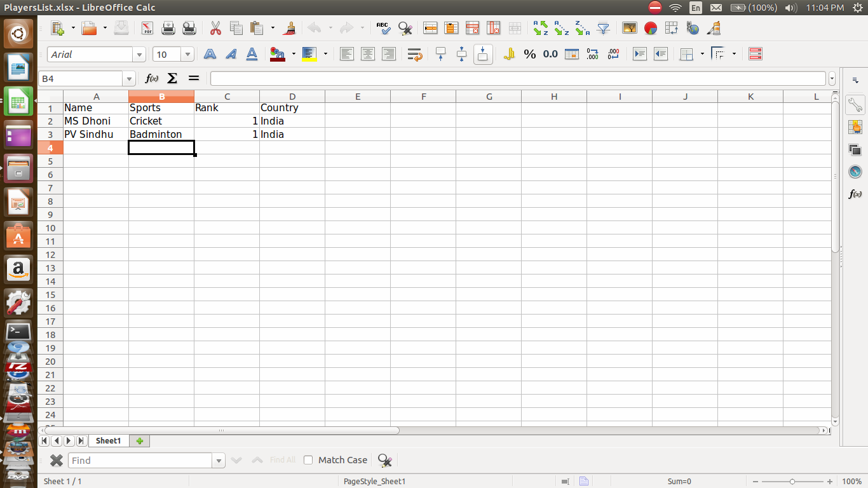Screen dimensions: 868x488
Task: Open the New document dropdown arrow
Action: (73, 28)
